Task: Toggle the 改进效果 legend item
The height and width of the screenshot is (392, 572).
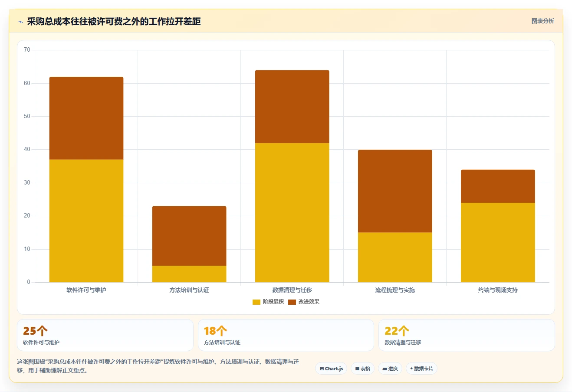Action: pos(303,302)
